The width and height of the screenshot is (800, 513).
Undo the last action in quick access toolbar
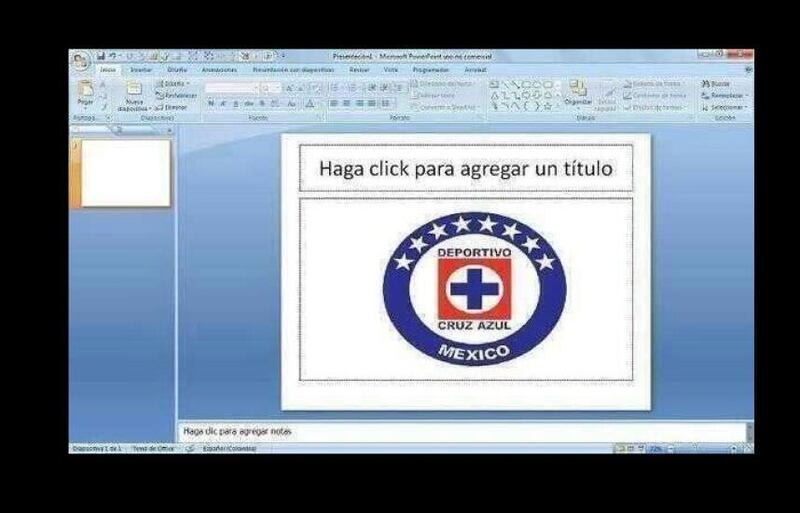[x=112, y=56]
